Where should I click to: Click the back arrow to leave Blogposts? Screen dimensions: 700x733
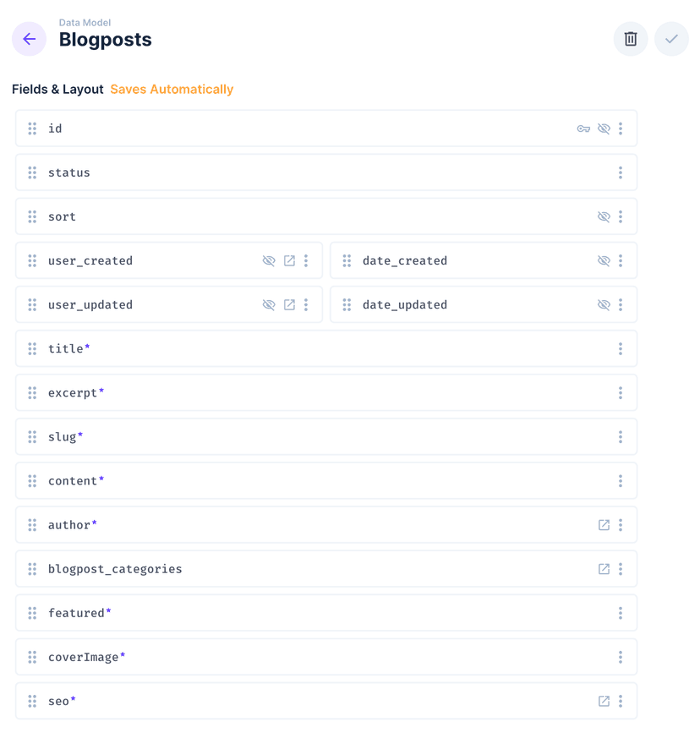tap(29, 39)
